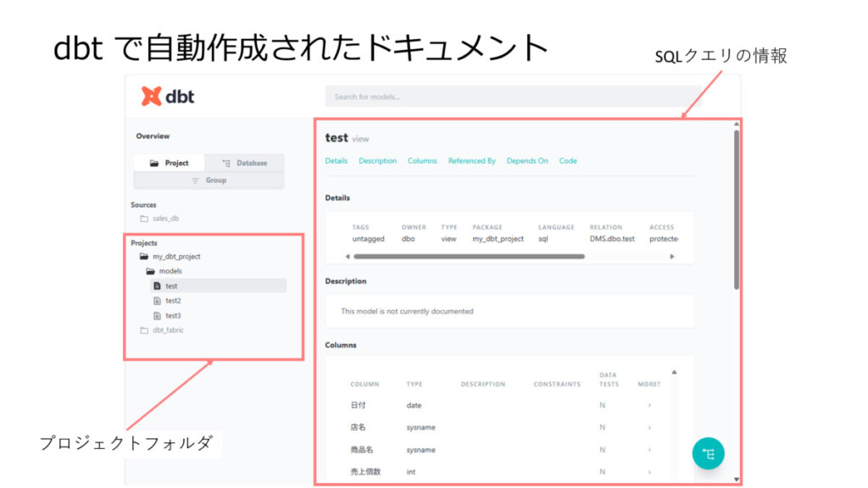Viewport: 868px width, 488px height.
Task: Select the Group view tab
Action: click(x=209, y=180)
